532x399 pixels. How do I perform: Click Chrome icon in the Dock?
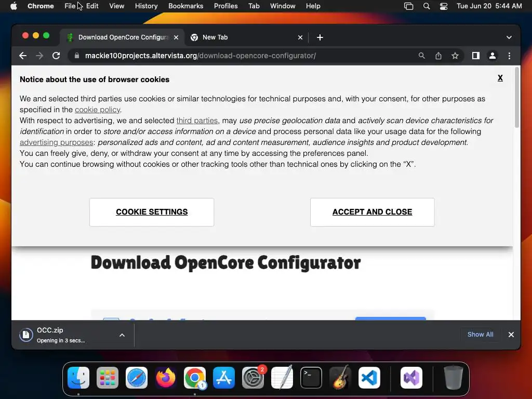coord(195,378)
